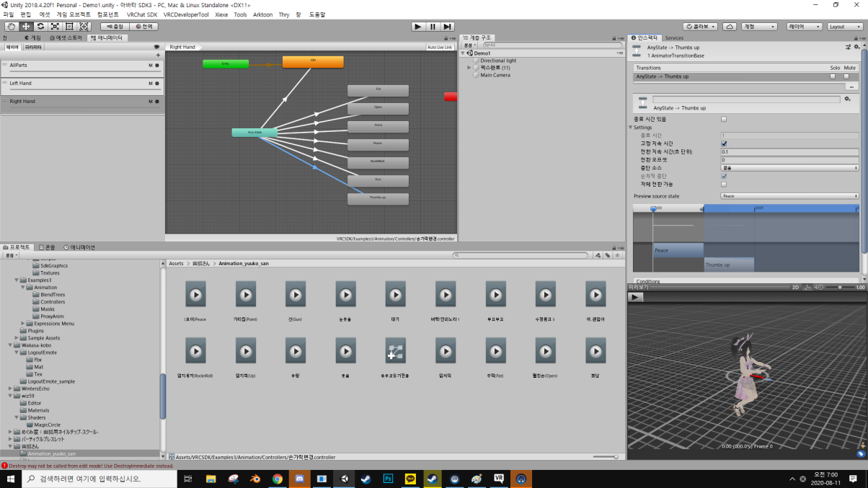The image size is (868, 488).
Task: Open the cloud services icon
Action: pyautogui.click(x=730, y=27)
